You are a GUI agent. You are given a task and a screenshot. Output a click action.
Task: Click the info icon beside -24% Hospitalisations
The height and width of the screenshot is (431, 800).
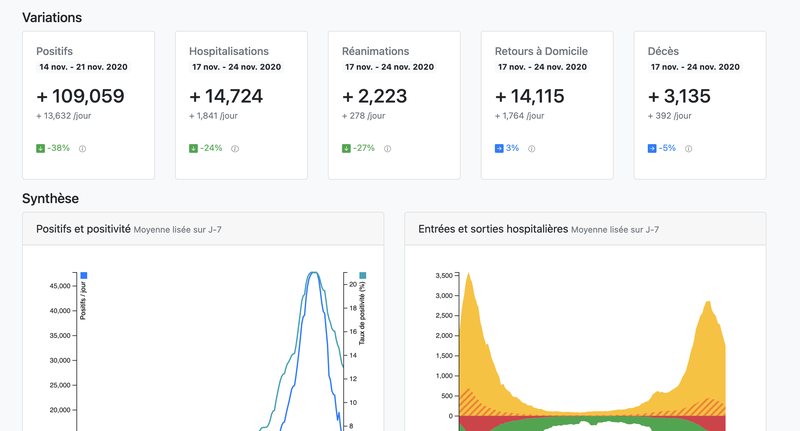click(x=235, y=149)
